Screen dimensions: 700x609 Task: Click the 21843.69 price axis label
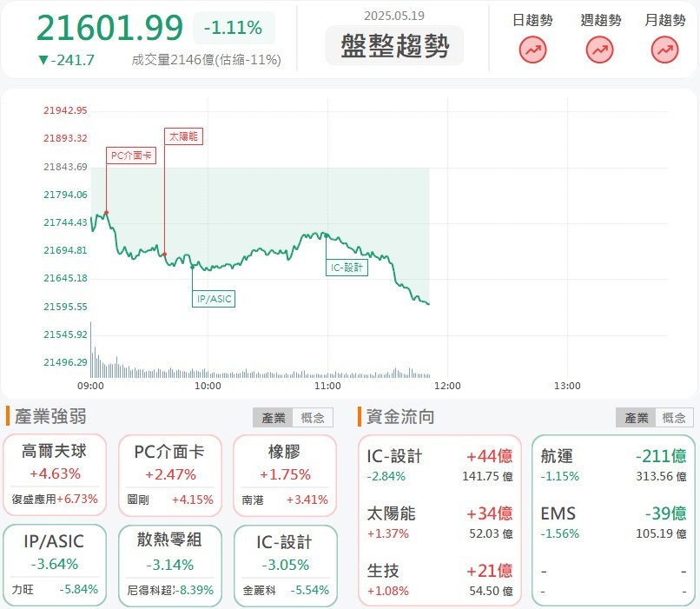tap(65, 167)
